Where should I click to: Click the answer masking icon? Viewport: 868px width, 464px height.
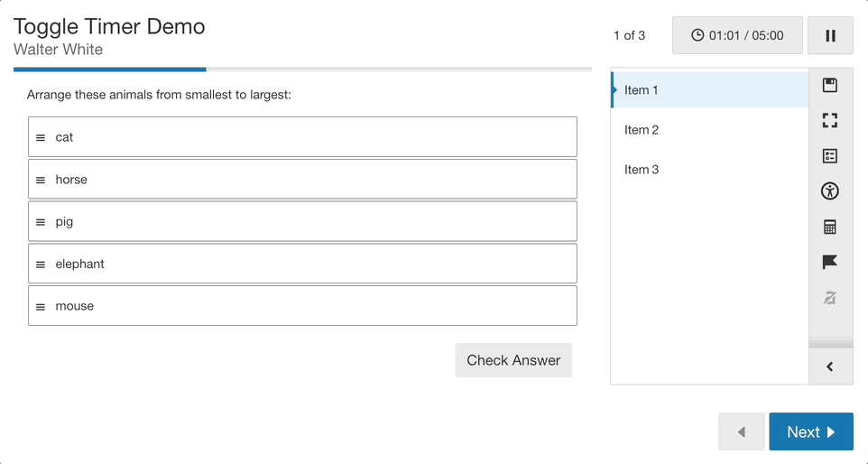830,298
